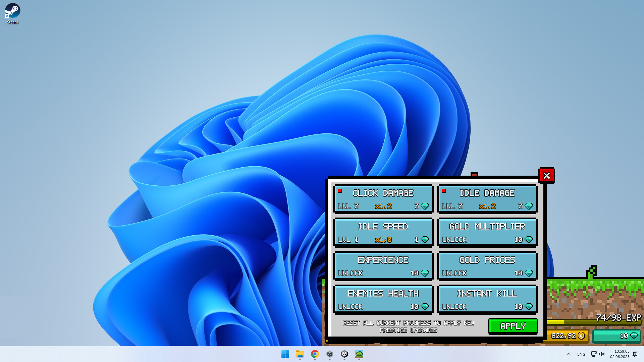Open the clock and date flyout
This screenshot has width=644, height=362.
[620, 354]
